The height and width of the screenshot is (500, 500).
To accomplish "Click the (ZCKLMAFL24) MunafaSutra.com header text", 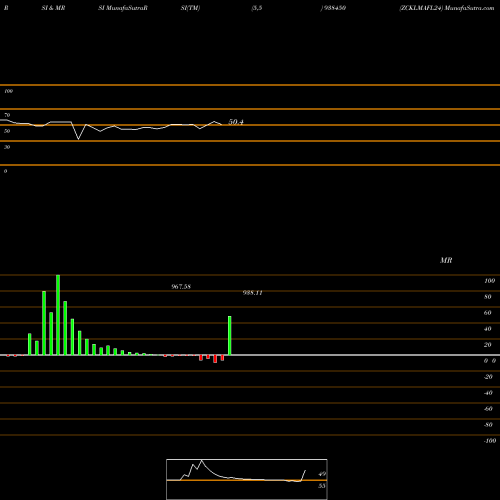I will point(447,8).
